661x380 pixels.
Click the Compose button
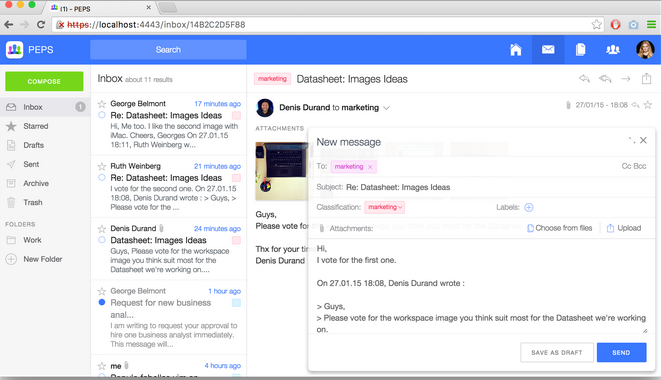coord(44,81)
